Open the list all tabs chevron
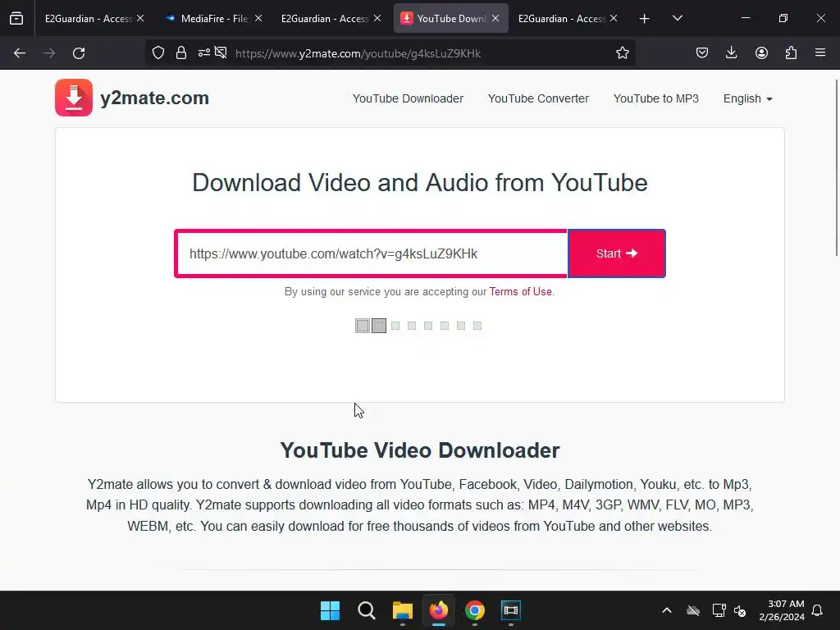 tap(677, 18)
